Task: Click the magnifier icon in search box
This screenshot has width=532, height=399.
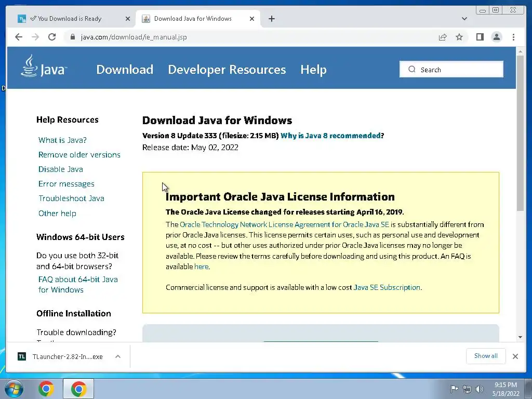Action: coord(412,69)
